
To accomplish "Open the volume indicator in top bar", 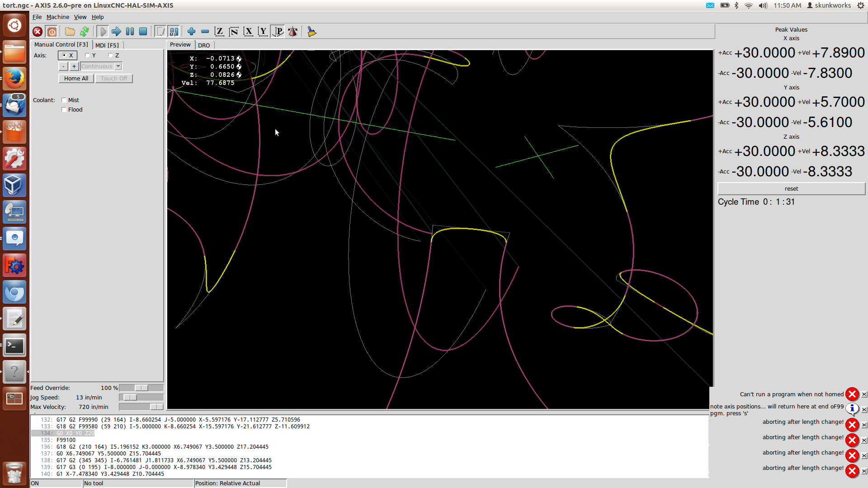I will point(763,5).
